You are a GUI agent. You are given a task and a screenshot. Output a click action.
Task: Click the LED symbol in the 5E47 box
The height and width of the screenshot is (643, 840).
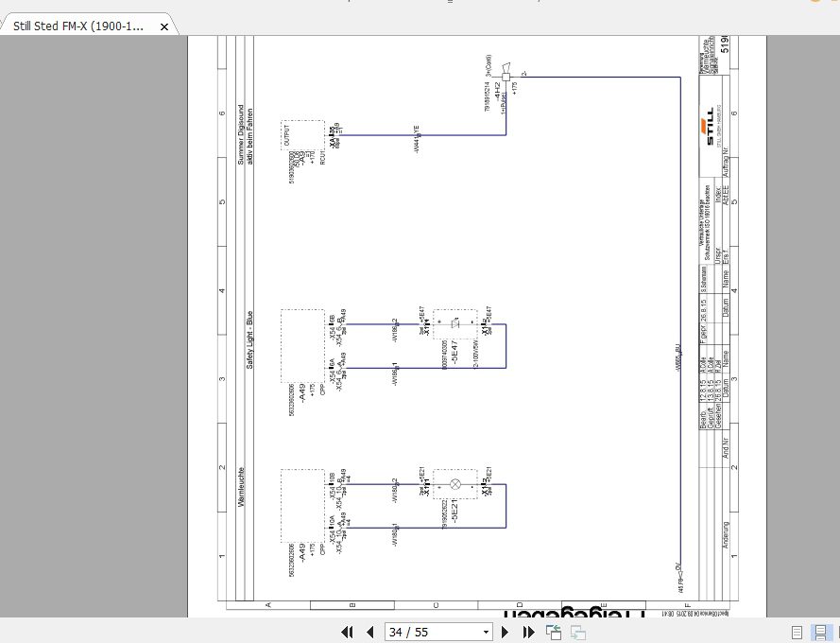click(455, 324)
